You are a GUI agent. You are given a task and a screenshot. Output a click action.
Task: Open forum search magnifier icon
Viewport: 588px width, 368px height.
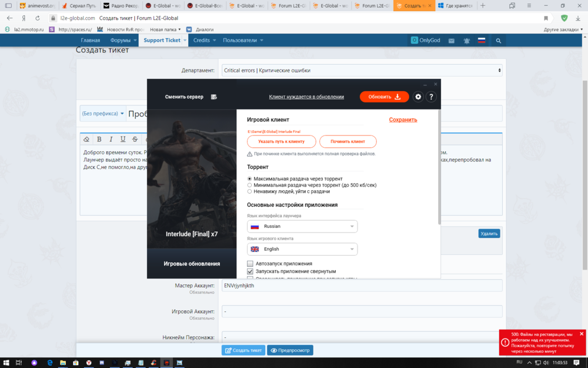[499, 41]
